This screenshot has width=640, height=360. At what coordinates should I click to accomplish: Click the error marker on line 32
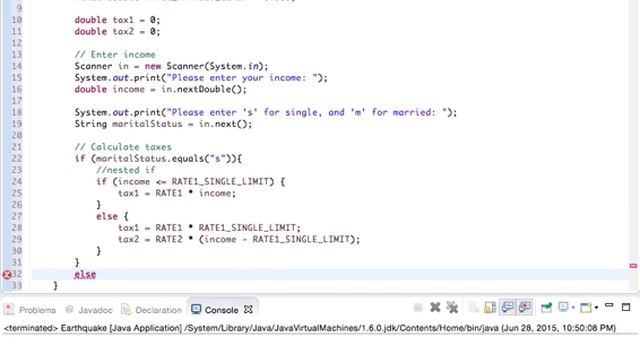[7, 275]
